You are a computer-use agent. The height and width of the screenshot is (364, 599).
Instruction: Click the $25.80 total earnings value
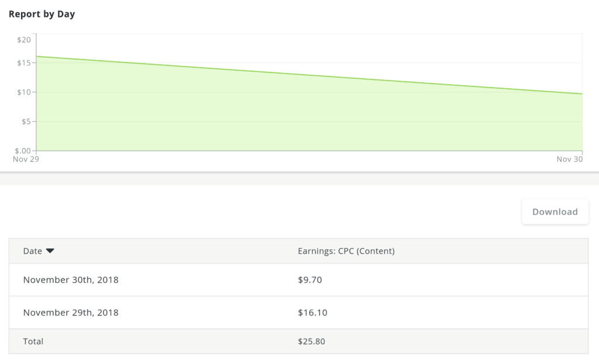point(312,341)
